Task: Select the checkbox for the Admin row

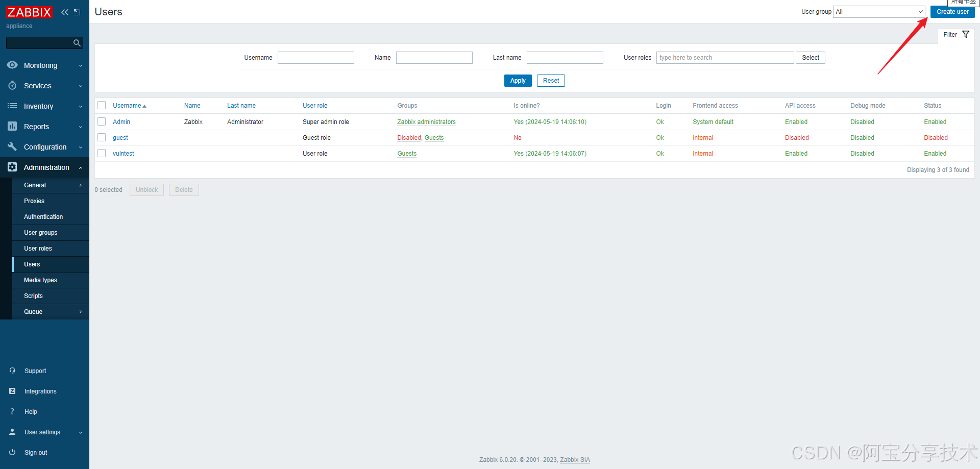Action: 102,121
